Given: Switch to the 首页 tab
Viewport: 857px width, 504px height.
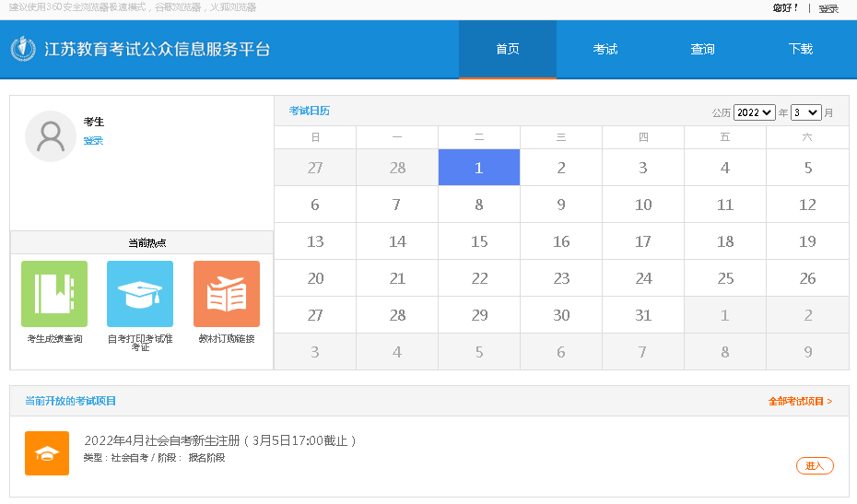Looking at the screenshot, I should click(x=508, y=50).
